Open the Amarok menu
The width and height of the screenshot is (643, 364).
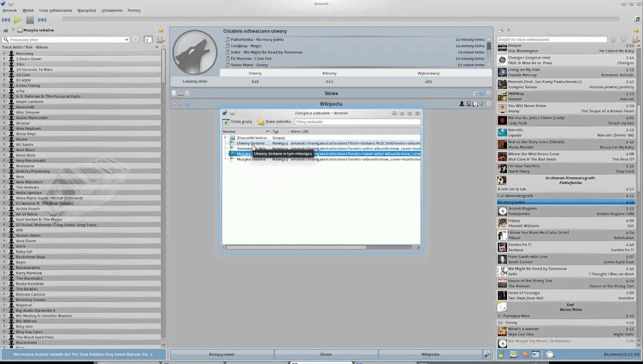tap(10, 10)
